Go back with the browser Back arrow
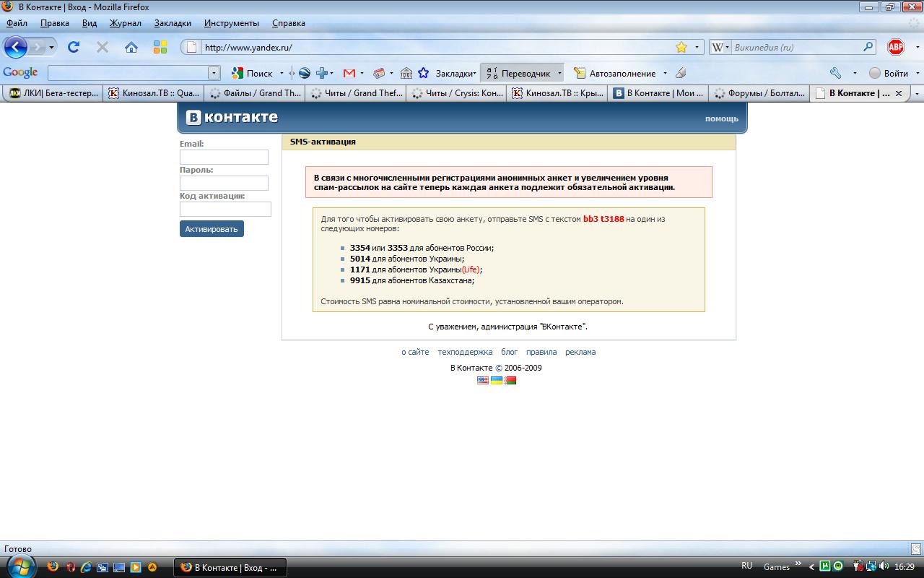Image resolution: width=924 pixels, height=578 pixels. pyautogui.click(x=16, y=47)
